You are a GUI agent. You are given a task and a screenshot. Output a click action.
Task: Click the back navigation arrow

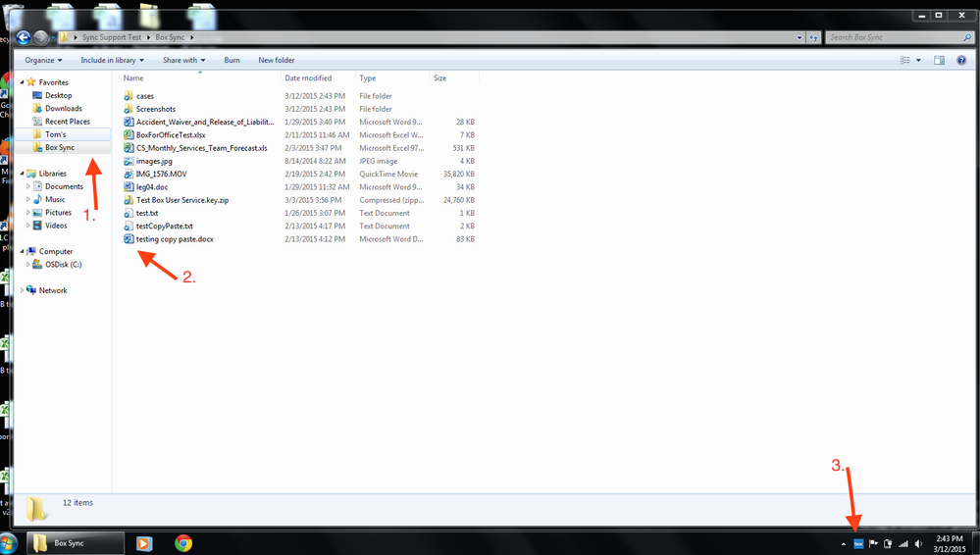coord(24,37)
